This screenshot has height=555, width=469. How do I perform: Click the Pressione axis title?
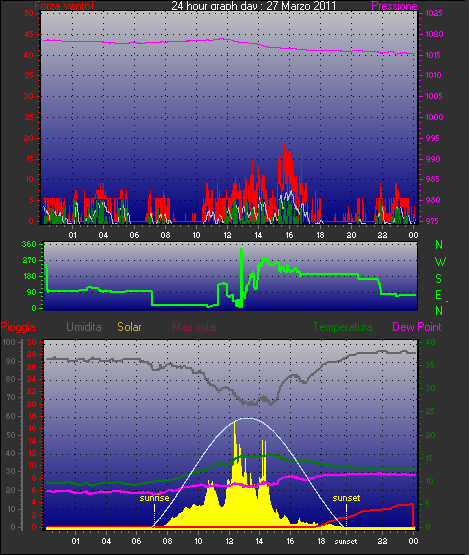pos(394,6)
